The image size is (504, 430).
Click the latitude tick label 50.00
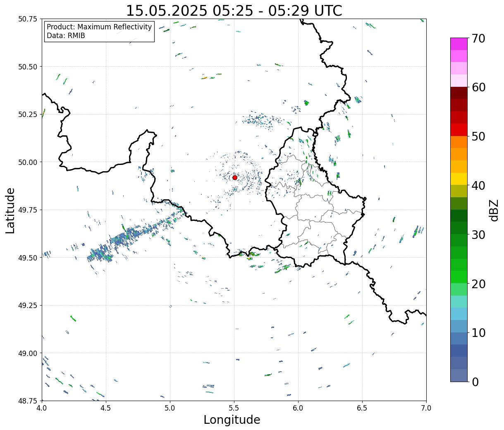click(28, 162)
